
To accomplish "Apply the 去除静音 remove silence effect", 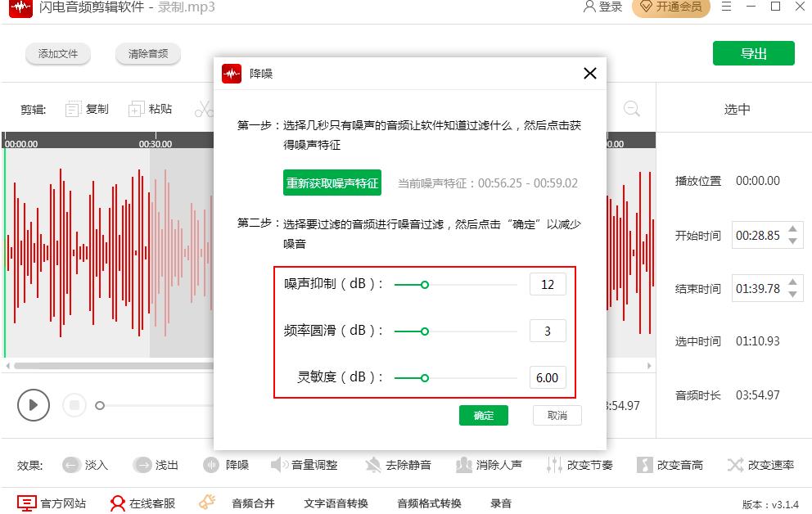I will 398,465.
